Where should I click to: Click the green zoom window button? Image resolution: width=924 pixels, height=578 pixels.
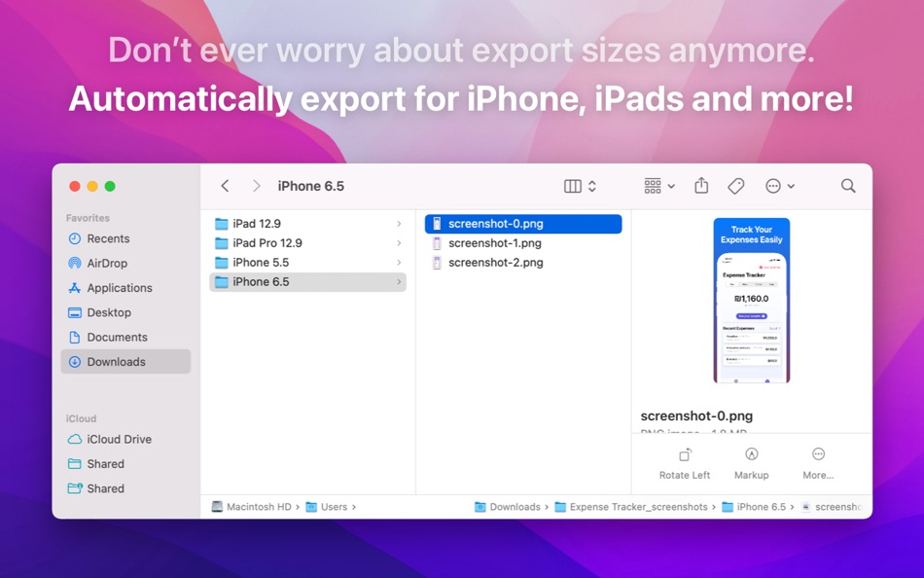[x=110, y=187]
